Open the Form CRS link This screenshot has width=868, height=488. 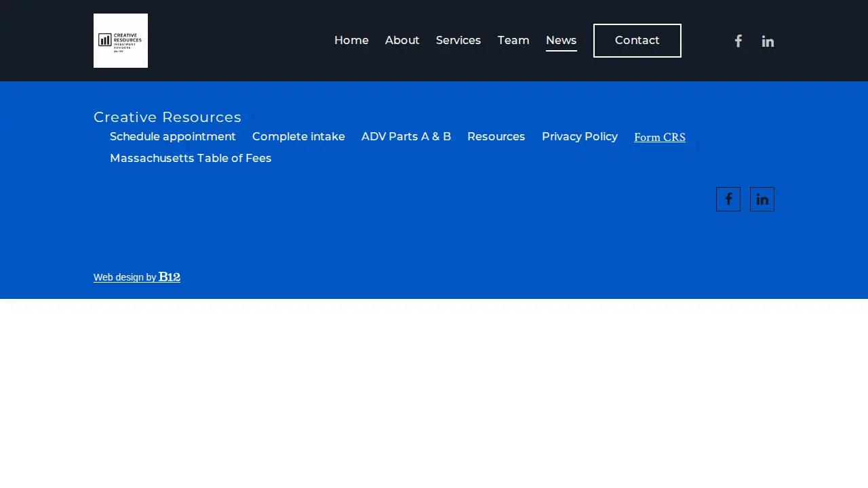click(660, 138)
